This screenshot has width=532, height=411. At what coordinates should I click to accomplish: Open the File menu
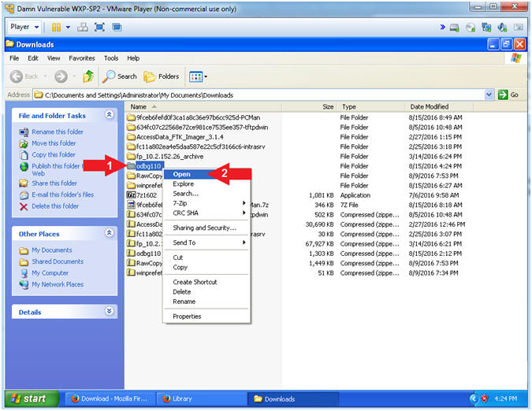point(14,58)
